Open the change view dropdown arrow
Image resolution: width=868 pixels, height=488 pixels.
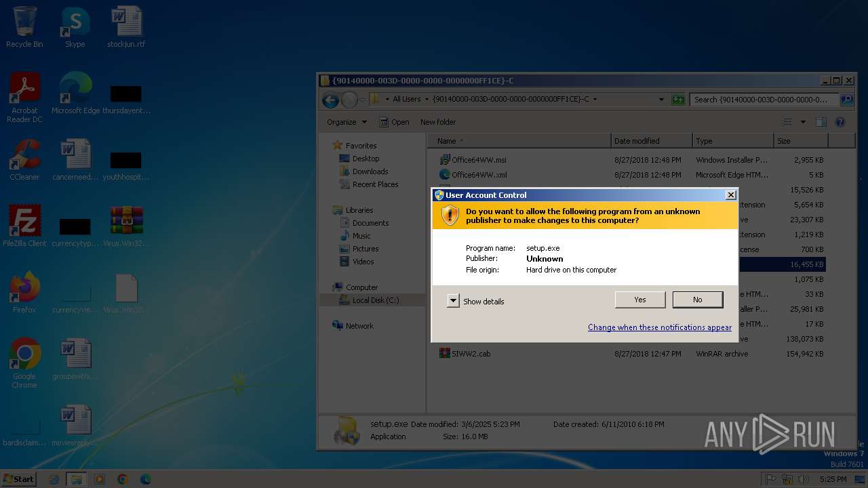(803, 122)
